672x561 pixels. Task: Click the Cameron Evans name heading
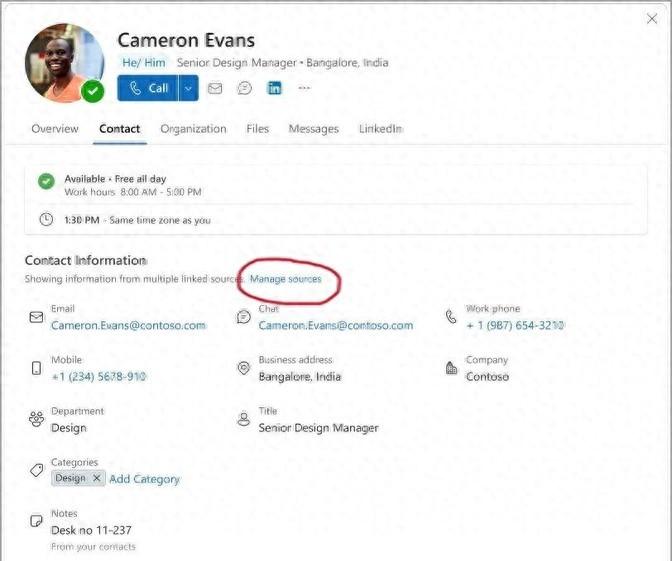point(186,40)
